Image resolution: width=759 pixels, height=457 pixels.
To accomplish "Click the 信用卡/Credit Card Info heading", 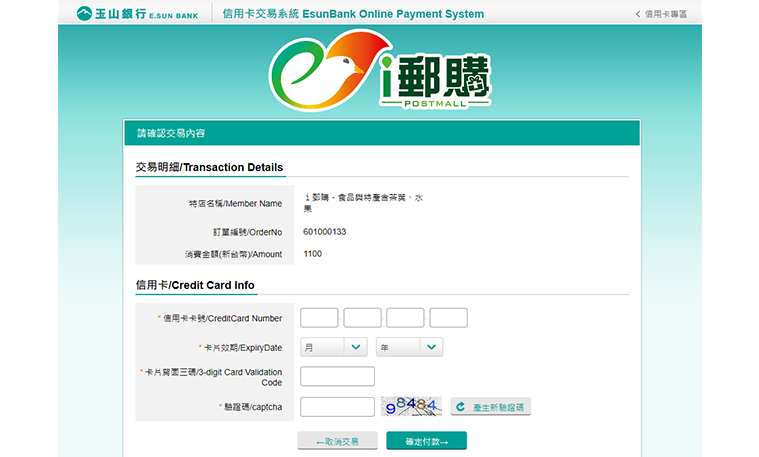I will pyautogui.click(x=195, y=285).
